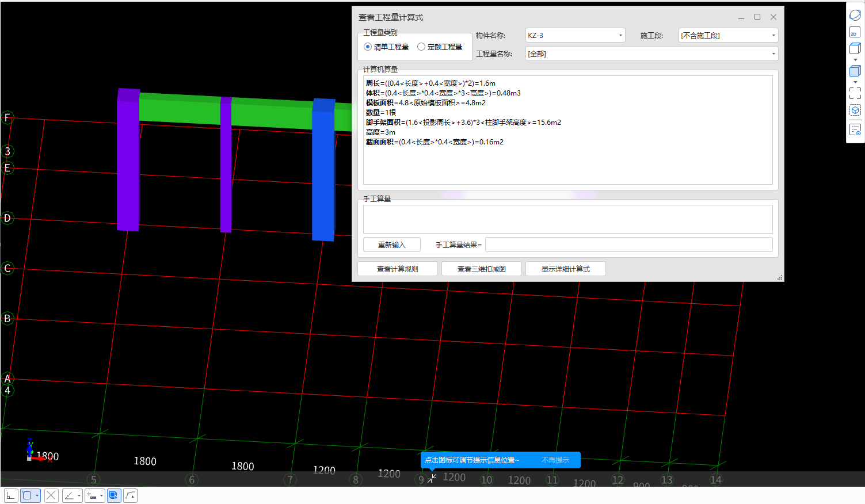Open the 构件名称 KZ-3 dropdown
The image size is (865, 504).
click(575, 35)
